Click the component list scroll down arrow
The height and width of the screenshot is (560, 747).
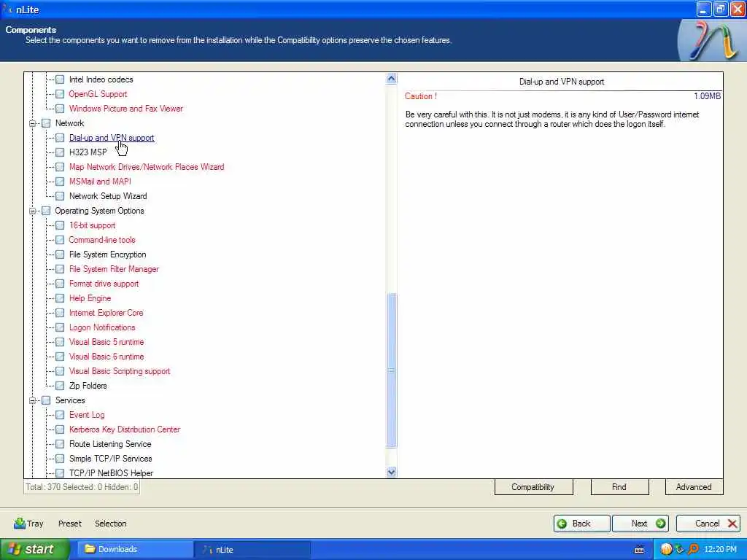(x=392, y=472)
